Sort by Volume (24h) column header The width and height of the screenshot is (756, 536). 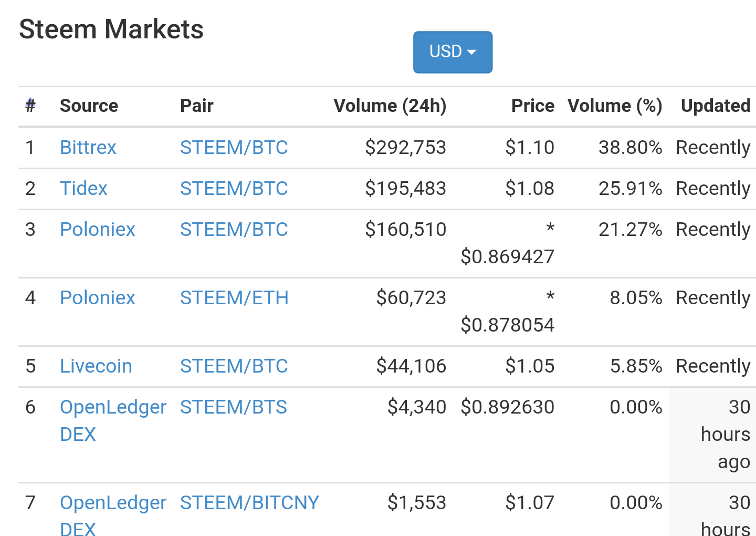click(x=390, y=106)
